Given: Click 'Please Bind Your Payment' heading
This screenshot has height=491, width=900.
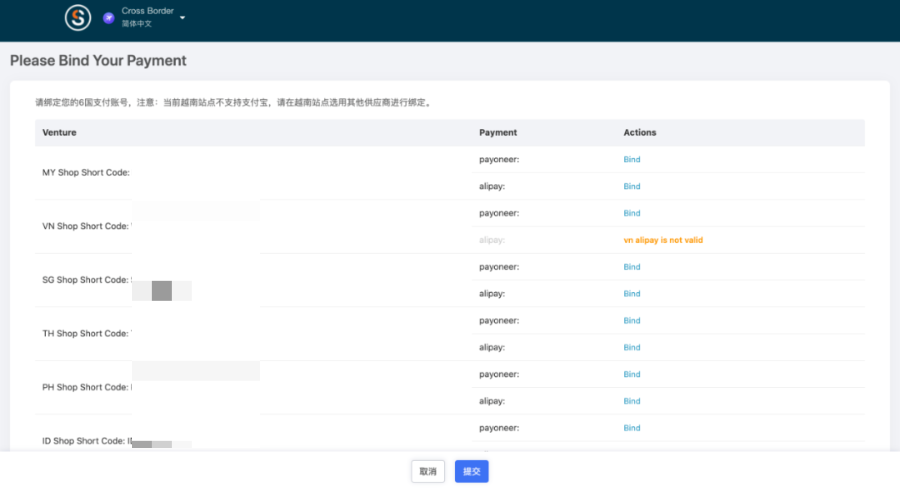Looking at the screenshot, I should 98,60.
